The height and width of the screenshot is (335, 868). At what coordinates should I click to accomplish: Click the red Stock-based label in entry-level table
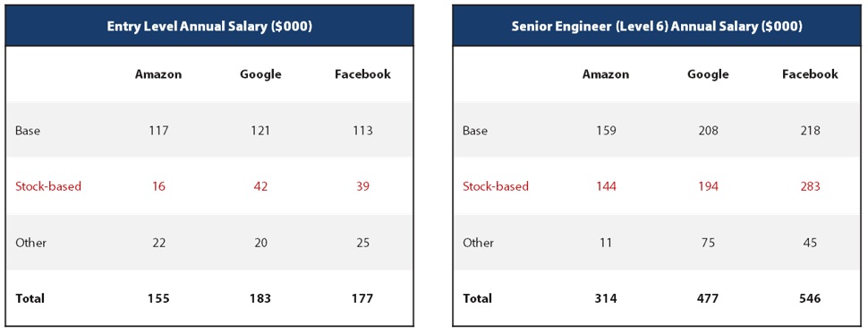pos(48,186)
